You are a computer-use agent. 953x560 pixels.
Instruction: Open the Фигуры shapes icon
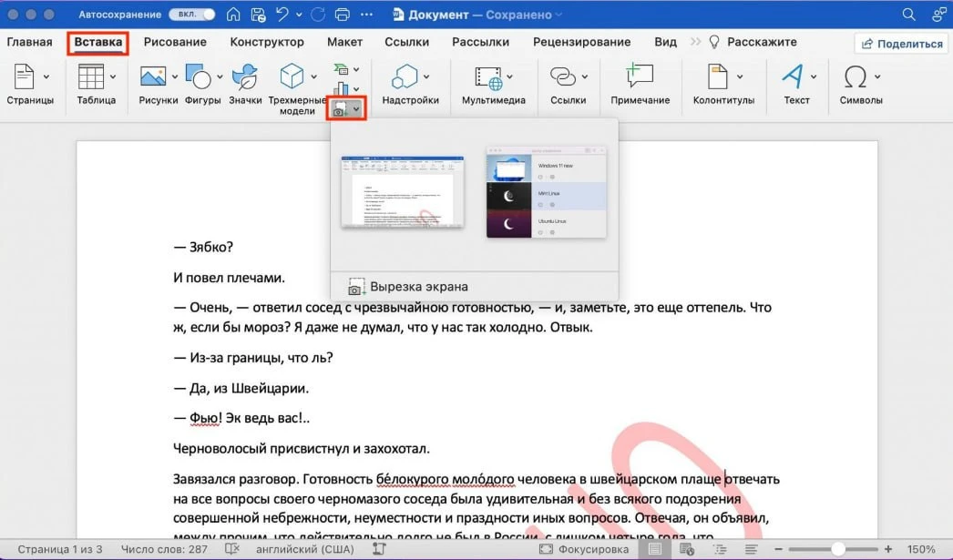(x=198, y=76)
